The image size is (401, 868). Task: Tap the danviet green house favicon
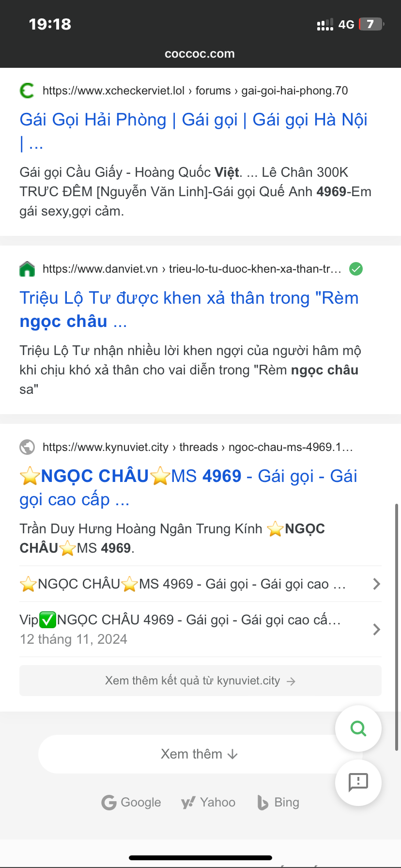pos(27,269)
